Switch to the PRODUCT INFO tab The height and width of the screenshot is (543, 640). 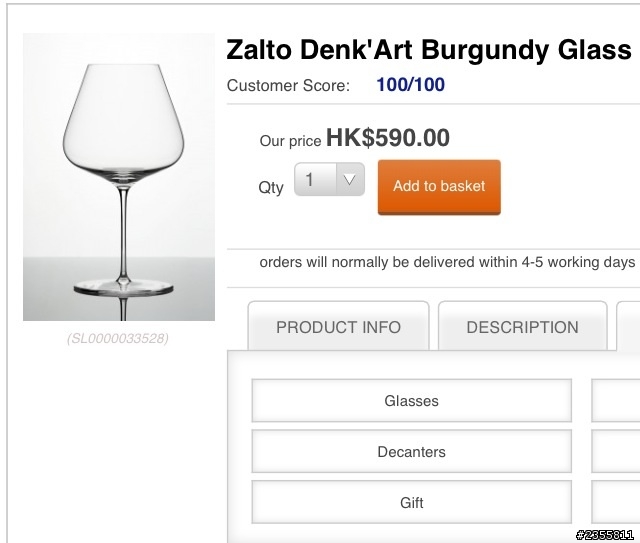(x=338, y=327)
